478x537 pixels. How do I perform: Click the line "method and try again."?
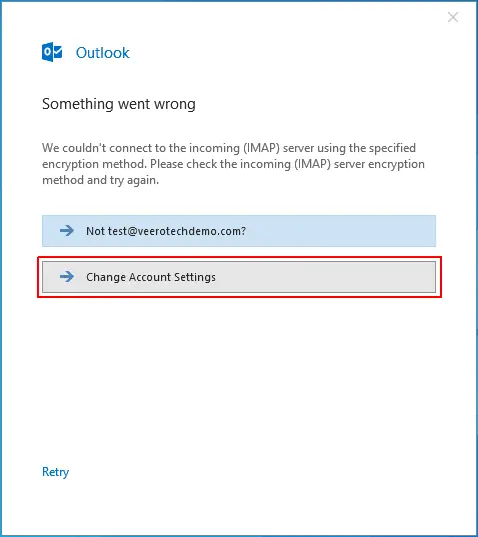pos(100,180)
